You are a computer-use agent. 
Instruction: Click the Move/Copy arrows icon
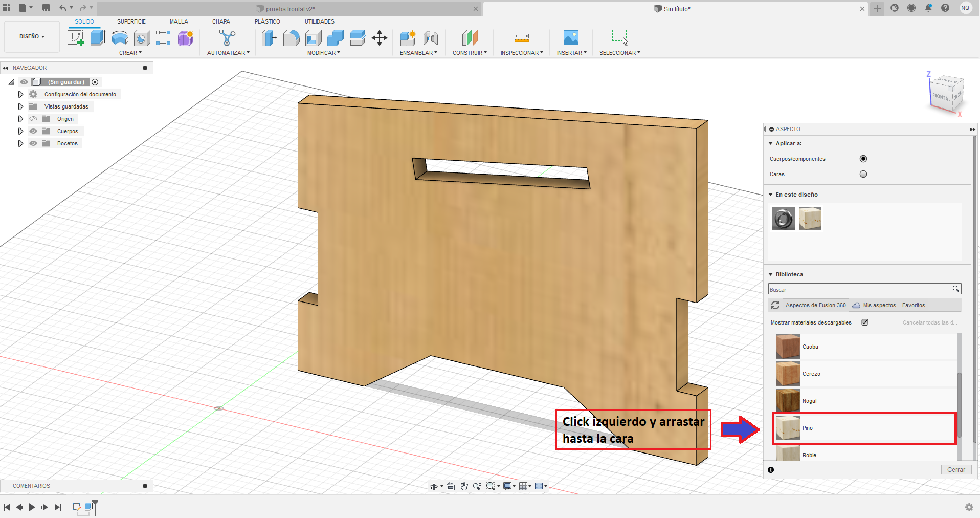click(379, 38)
